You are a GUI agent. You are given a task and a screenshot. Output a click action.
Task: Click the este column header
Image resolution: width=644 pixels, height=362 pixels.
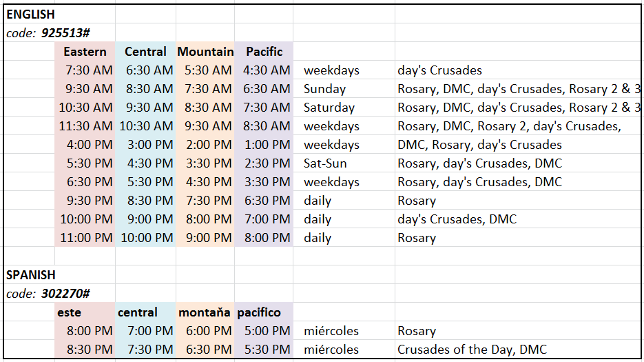coord(70,312)
